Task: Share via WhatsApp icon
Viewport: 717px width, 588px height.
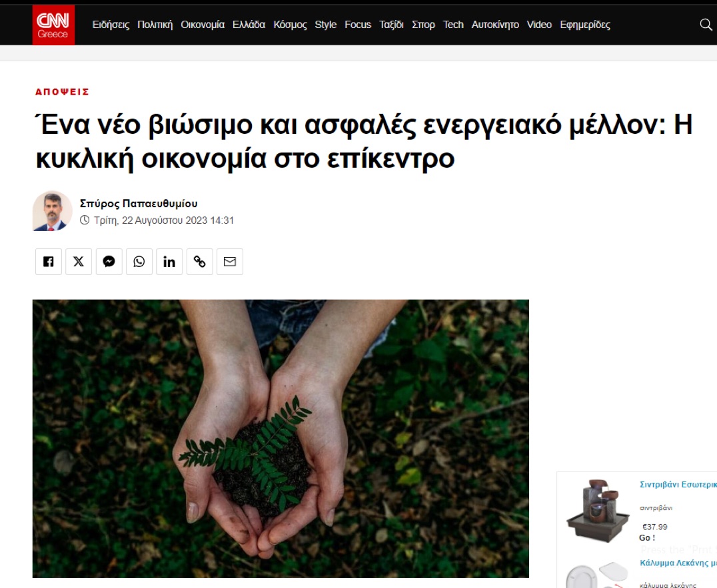Action: coord(139,261)
